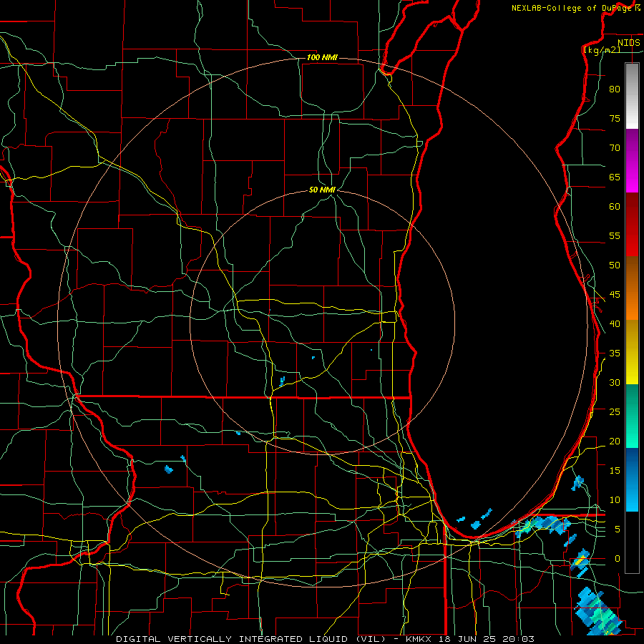The width and height of the screenshot is (644, 644).
Task: Select the 15 value on the color scale
Action: (x=615, y=471)
